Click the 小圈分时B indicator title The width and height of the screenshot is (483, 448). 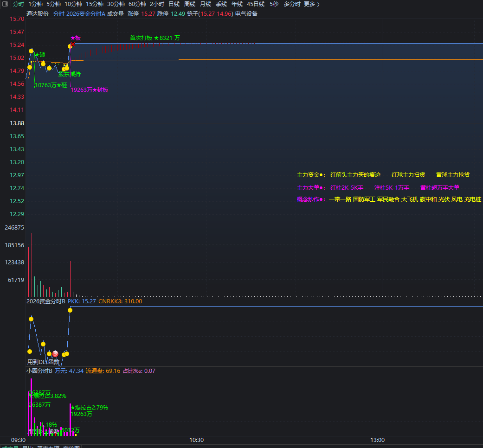[x=39, y=371]
